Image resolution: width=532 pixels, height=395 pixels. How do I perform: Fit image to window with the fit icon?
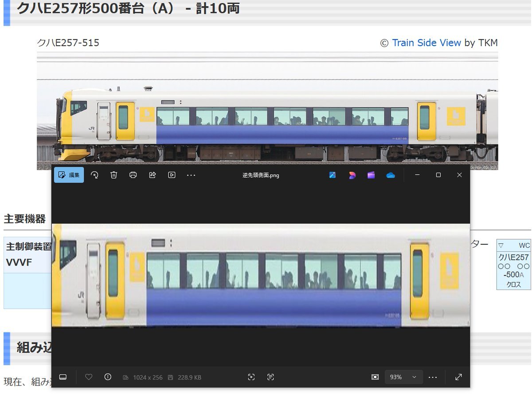(375, 377)
